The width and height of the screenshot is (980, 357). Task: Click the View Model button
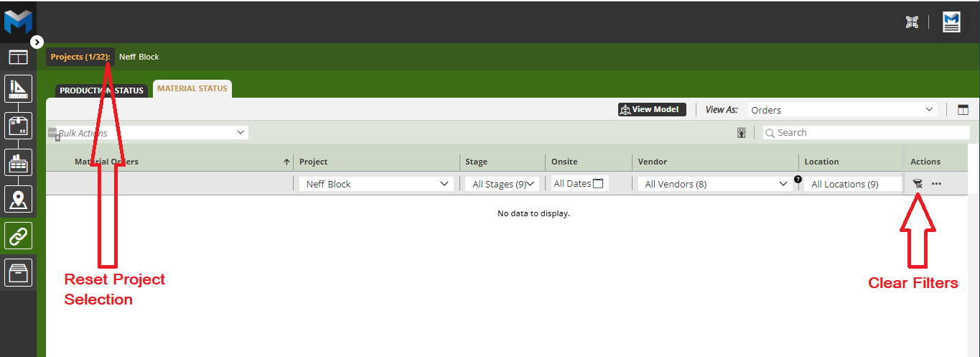(652, 110)
